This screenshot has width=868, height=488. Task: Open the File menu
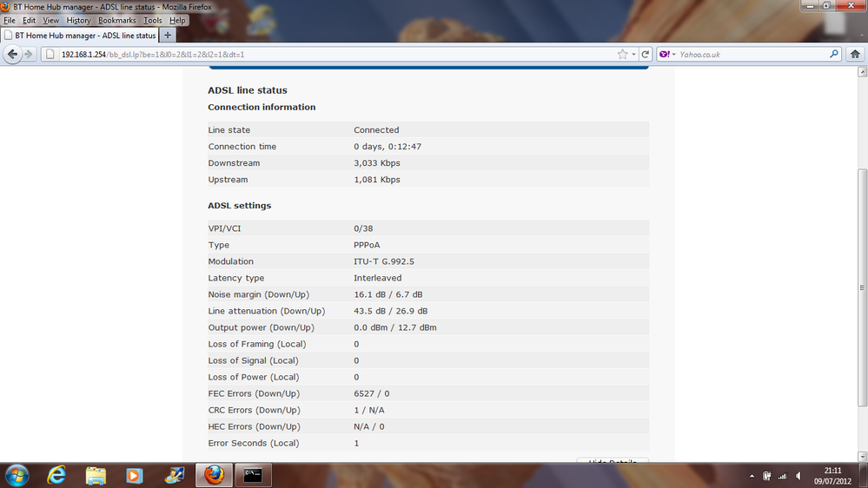(x=10, y=21)
